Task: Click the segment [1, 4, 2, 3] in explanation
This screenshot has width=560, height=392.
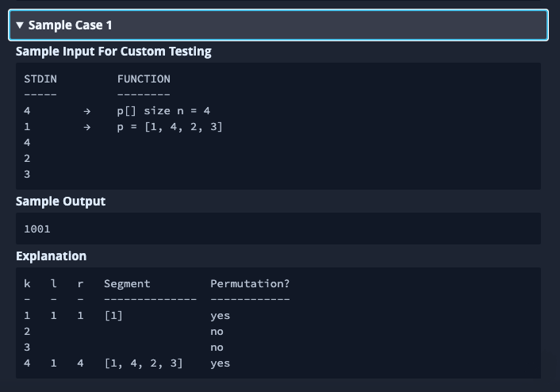Action: click(144, 363)
